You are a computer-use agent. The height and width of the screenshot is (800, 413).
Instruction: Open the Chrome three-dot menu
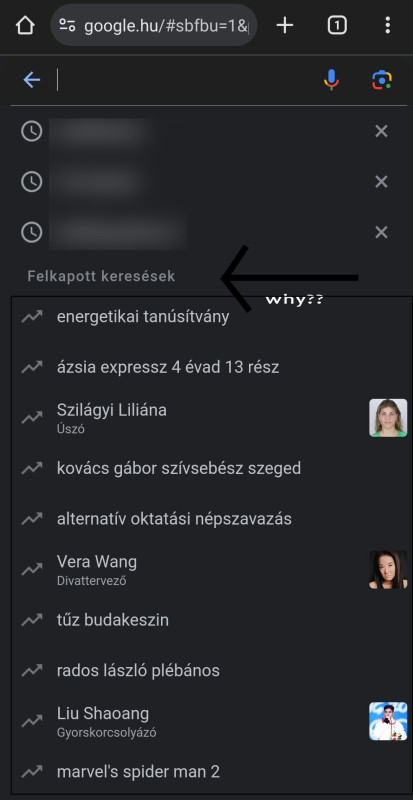click(387, 25)
